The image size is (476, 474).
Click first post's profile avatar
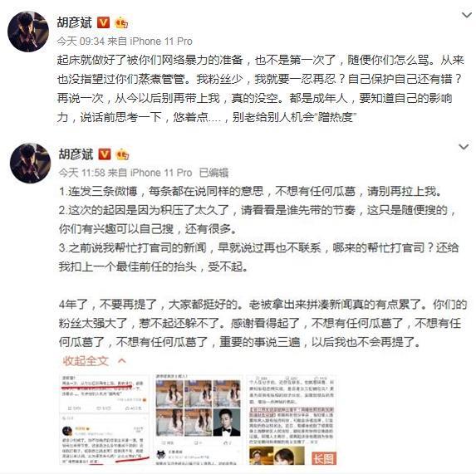coord(28,32)
